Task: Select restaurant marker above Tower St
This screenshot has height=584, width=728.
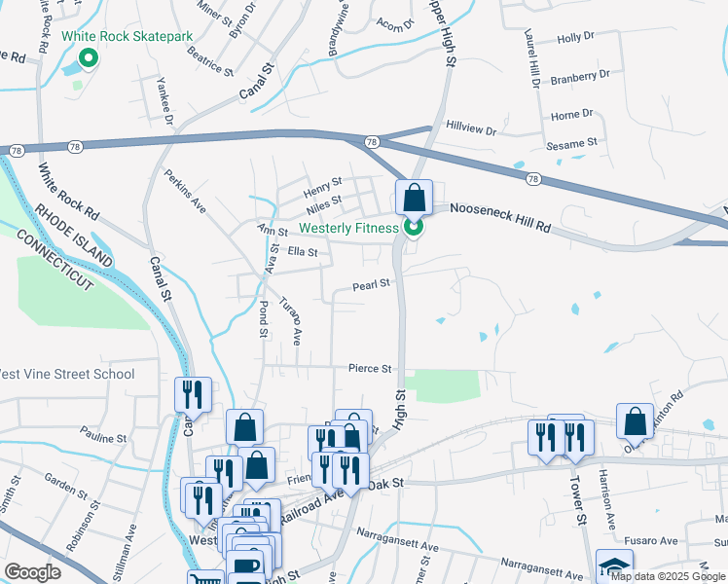Action: coord(576,440)
